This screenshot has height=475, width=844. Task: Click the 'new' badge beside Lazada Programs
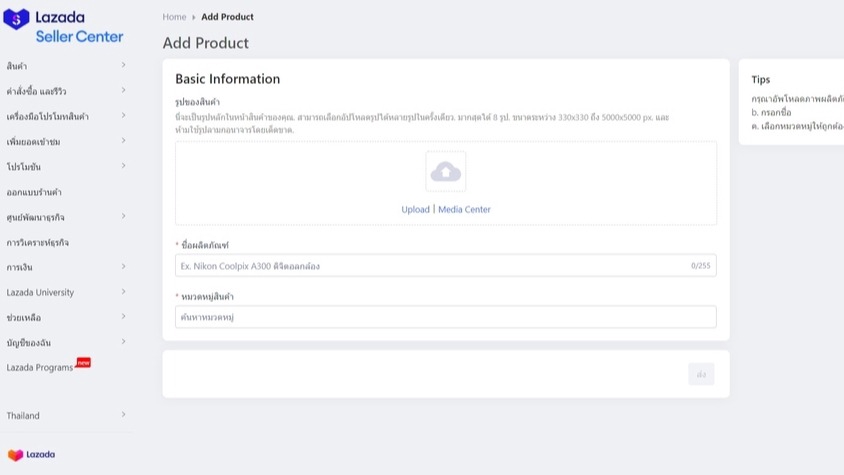pyautogui.click(x=84, y=362)
